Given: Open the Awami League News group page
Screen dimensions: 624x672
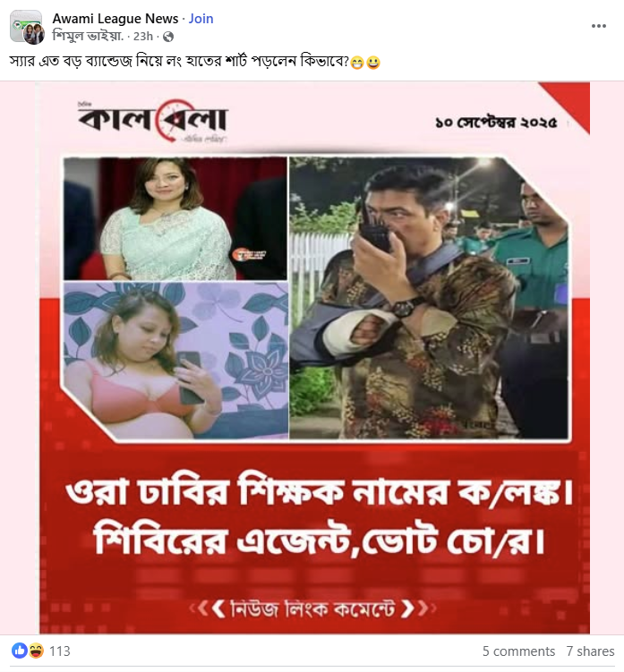Looking at the screenshot, I should pyautogui.click(x=115, y=19).
